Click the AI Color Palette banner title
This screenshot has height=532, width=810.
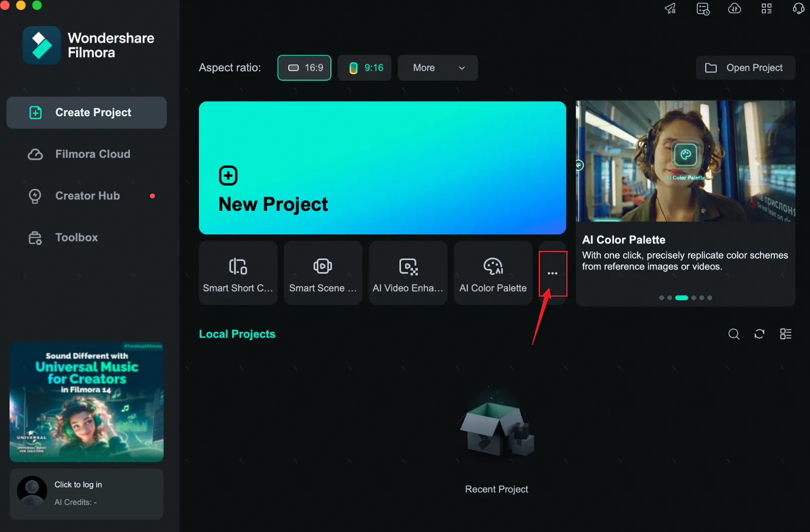624,240
